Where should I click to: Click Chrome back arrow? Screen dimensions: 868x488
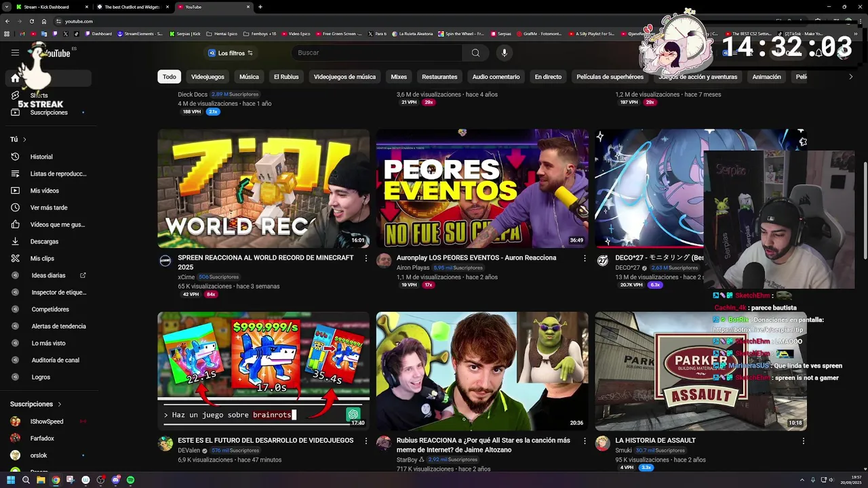point(7,21)
